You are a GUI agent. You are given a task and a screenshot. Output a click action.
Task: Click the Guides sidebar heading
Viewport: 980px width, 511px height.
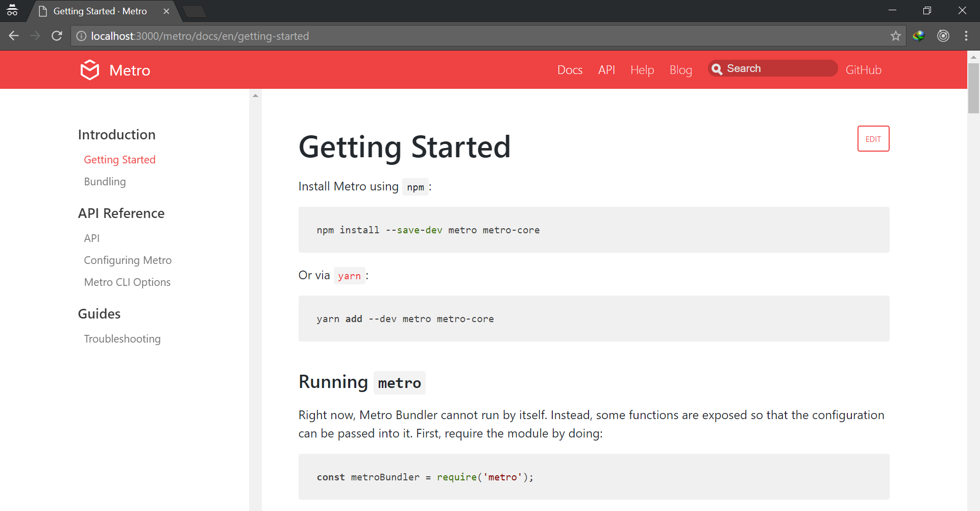coord(99,314)
